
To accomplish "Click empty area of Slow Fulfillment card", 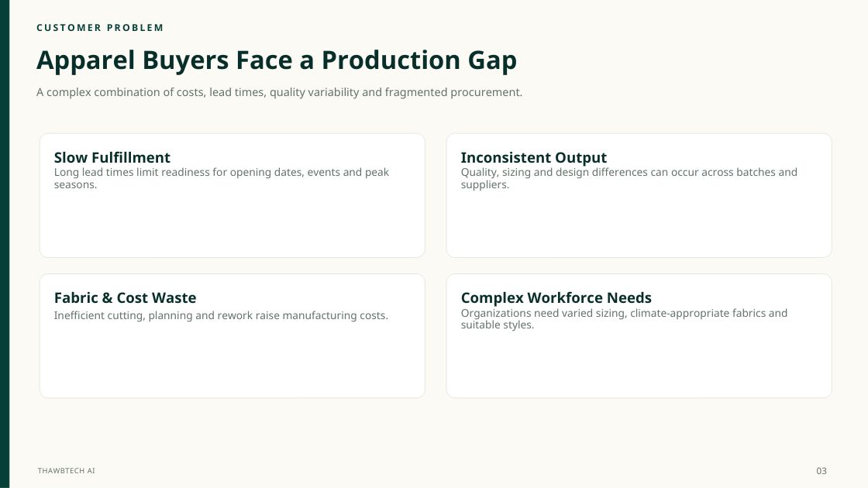I will tap(232, 224).
